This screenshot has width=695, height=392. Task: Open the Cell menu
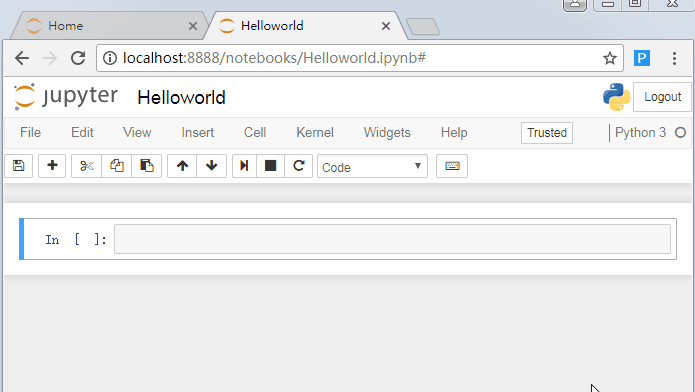(x=255, y=133)
